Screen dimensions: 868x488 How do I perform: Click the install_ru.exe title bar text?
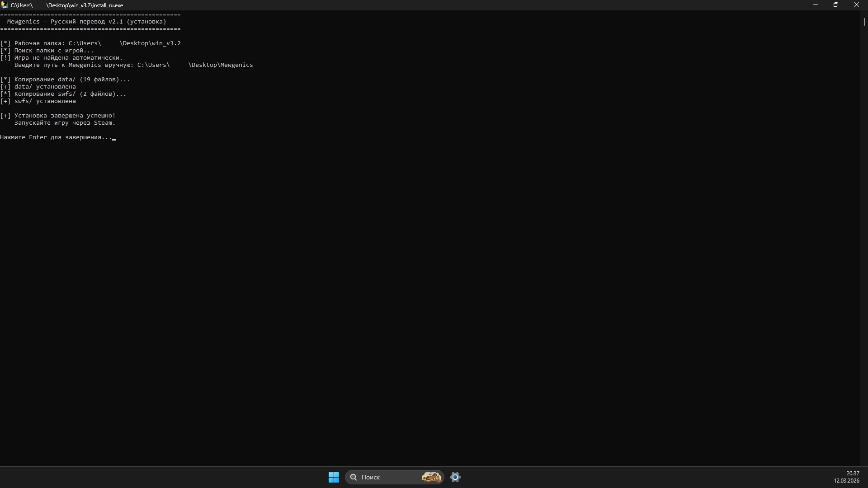(x=67, y=5)
